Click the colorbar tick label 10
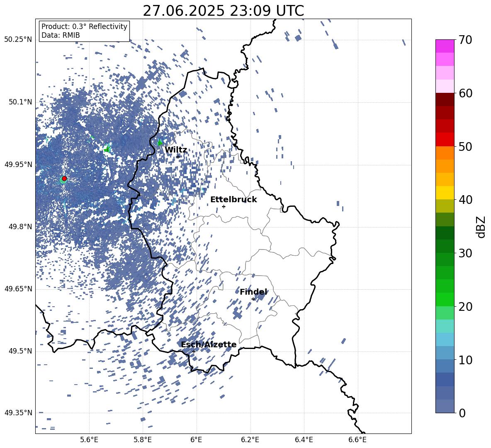The image size is (491, 448). click(465, 360)
